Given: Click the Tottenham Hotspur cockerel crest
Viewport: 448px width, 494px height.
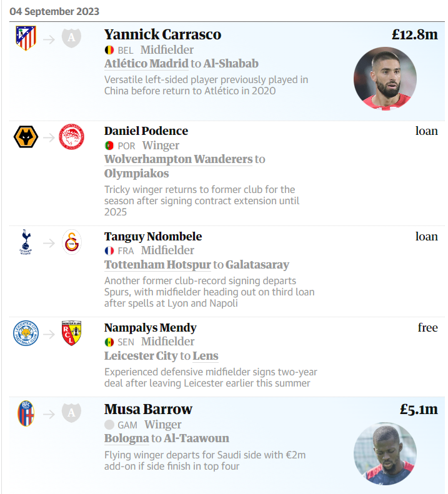Looking at the screenshot, I should coord(26,242).
